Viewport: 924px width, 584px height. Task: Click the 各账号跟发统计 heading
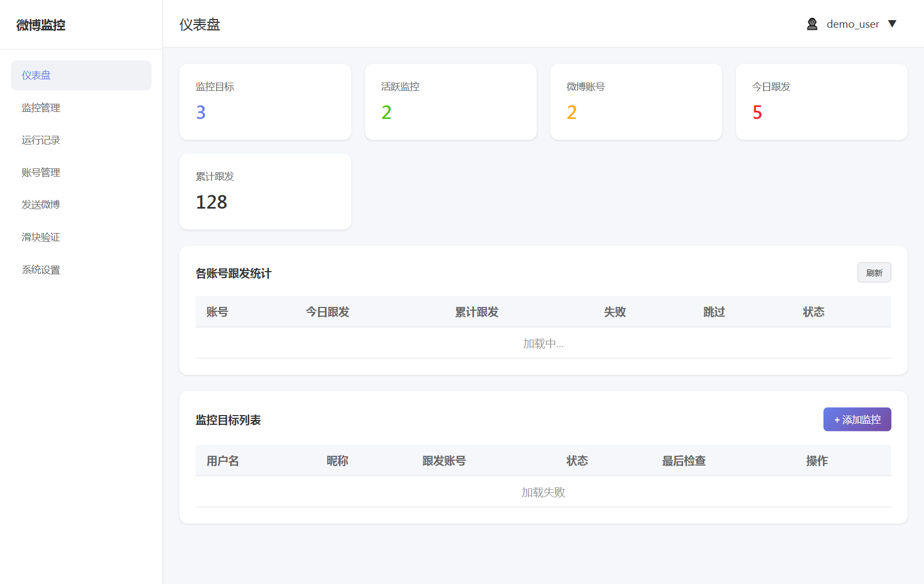click(x=233, y=273)
